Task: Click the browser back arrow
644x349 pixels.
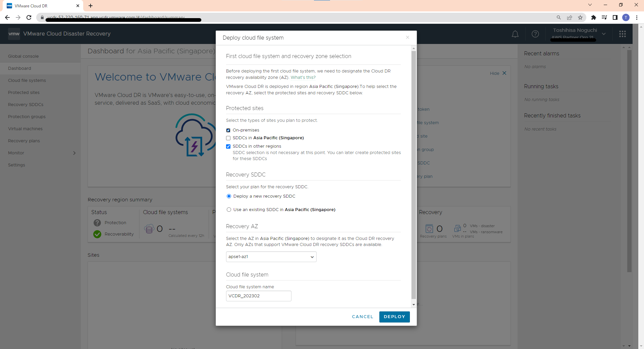Action: [7, 17]
